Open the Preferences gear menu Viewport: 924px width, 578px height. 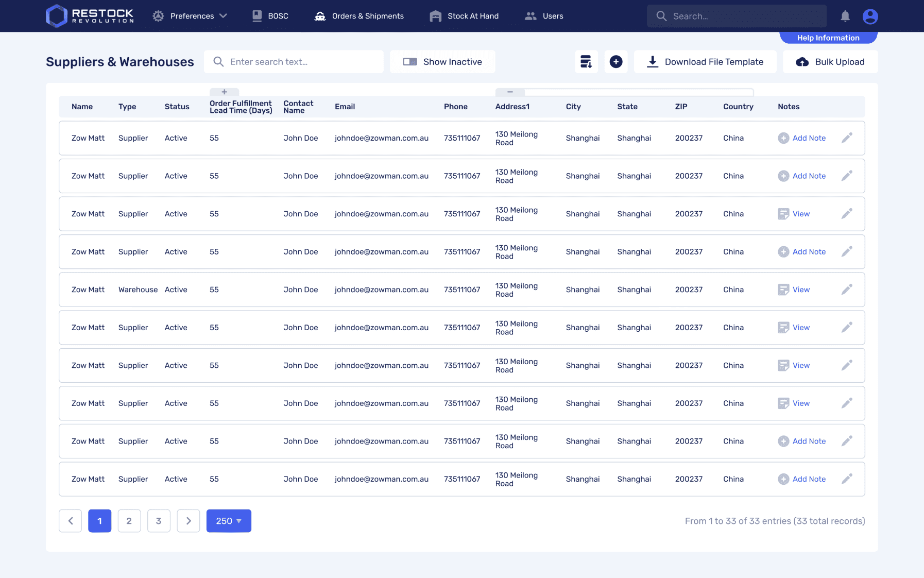pyautogui.click(x=158, y=16)
